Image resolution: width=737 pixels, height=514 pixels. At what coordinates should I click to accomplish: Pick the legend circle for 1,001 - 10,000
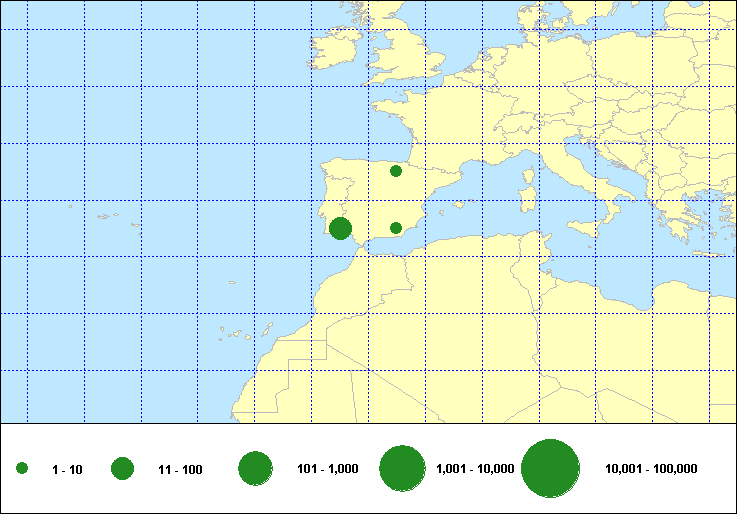[x=403, y=468]
